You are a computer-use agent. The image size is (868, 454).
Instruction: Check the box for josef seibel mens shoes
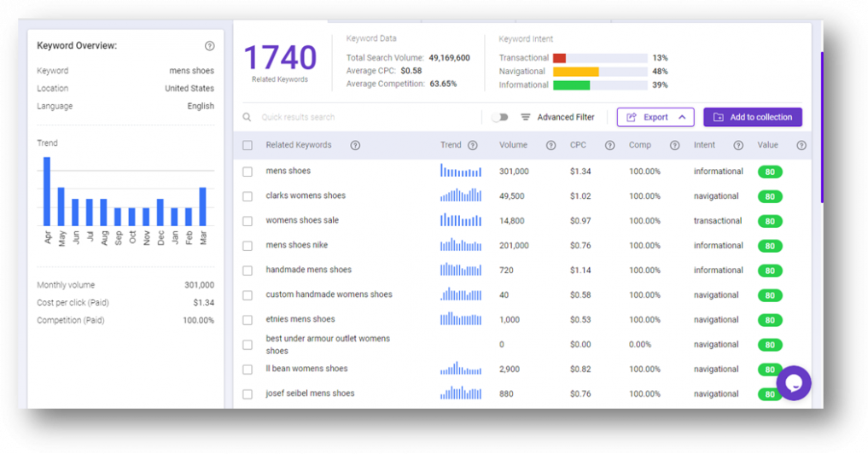248,394
